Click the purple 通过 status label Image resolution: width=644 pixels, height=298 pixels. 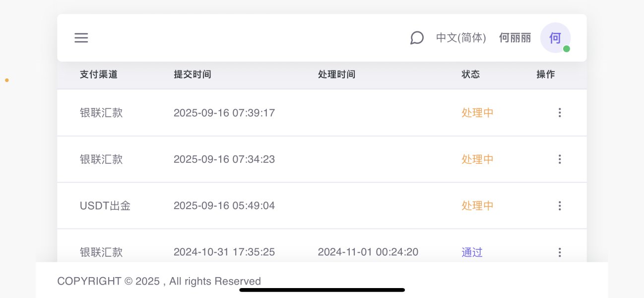click(x=472, y=252)
